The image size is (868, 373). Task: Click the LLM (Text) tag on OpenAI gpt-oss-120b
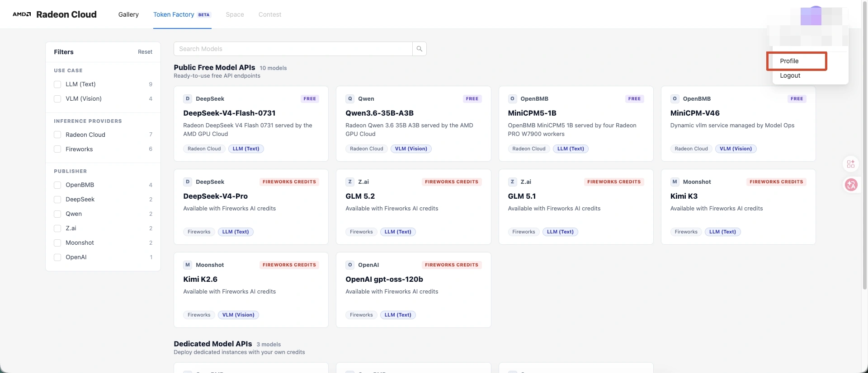398,315
